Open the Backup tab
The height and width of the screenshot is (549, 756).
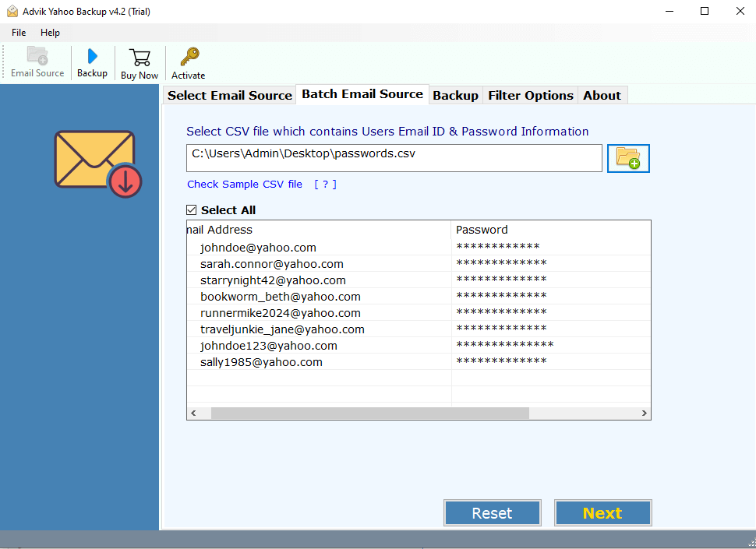point(455,95)
